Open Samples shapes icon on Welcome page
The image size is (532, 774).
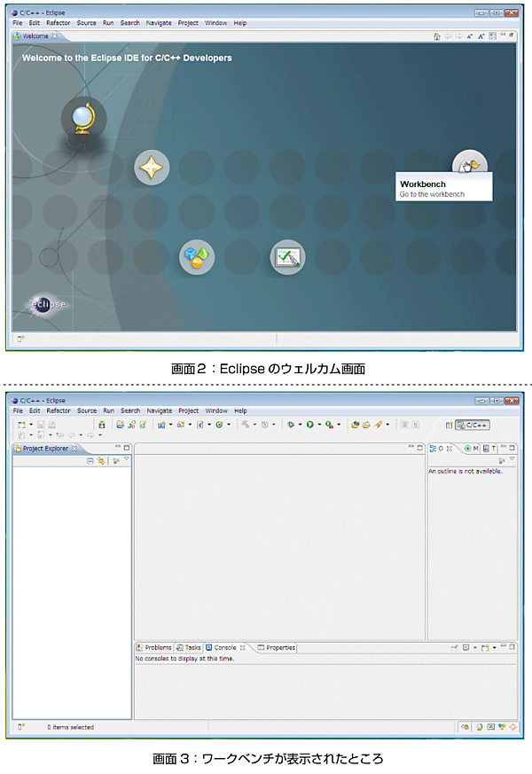pyautogui.click(x=197, y=257)
